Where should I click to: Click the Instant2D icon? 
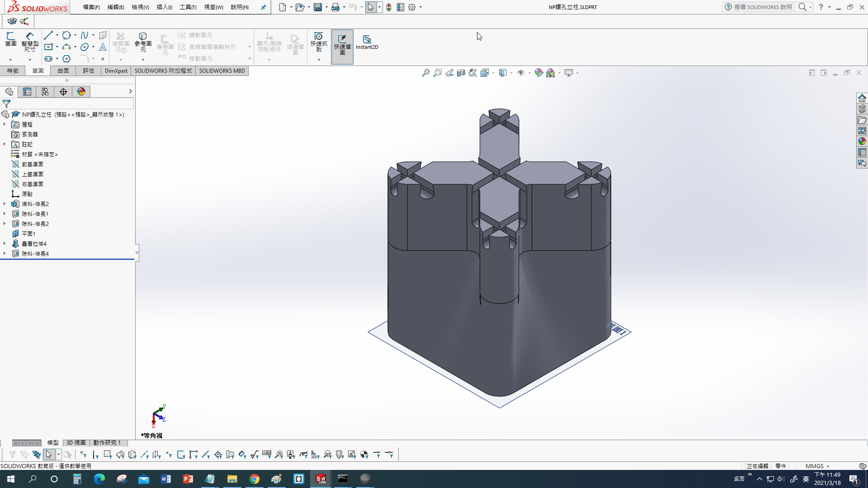(x=367, y=42)
